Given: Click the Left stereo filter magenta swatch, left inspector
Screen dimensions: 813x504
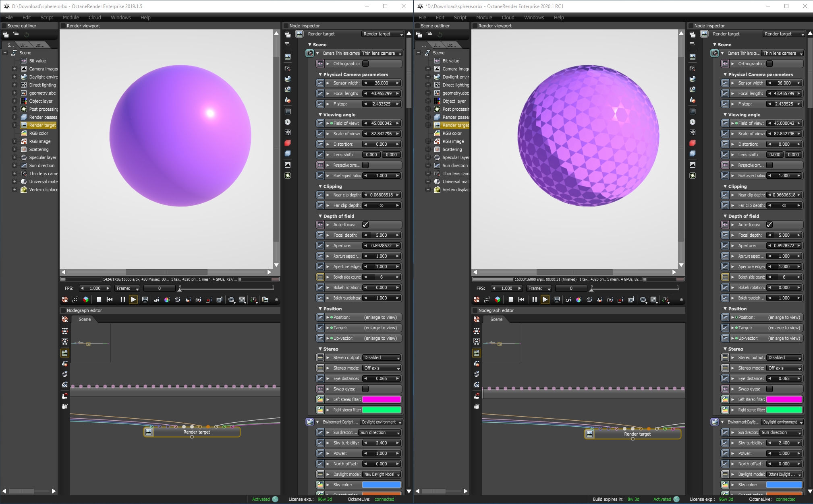Looking at the screenshot, I should [381, 399].
